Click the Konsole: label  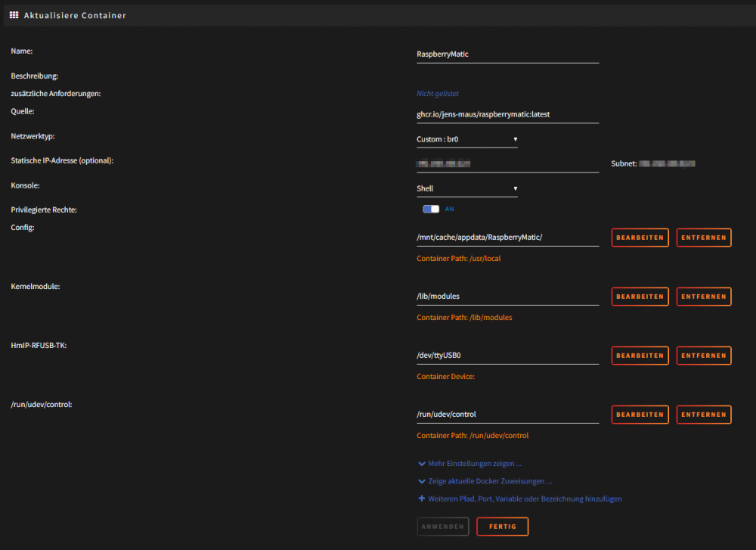(x=25, y=186)
